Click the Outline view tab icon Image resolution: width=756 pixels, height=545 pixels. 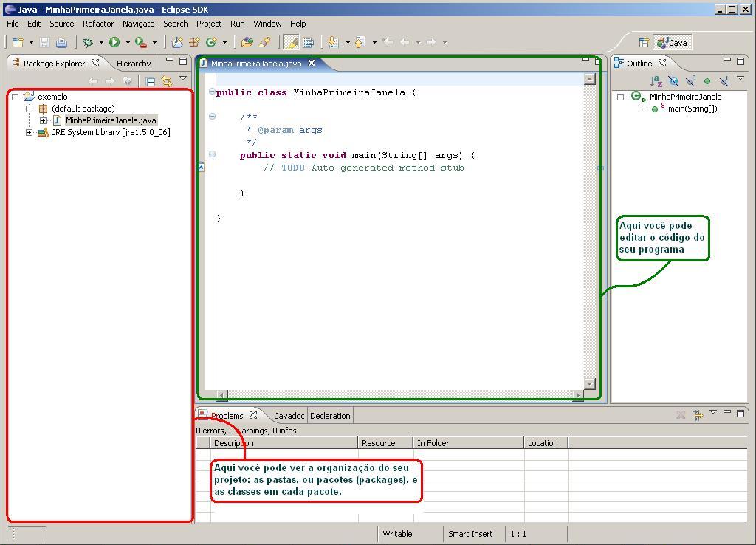click(x=619, y=64)
